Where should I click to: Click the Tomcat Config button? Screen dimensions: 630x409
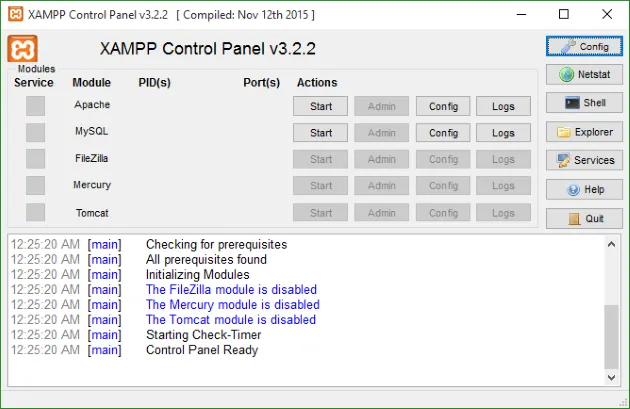pyautogui.click(x=443, y=213)
